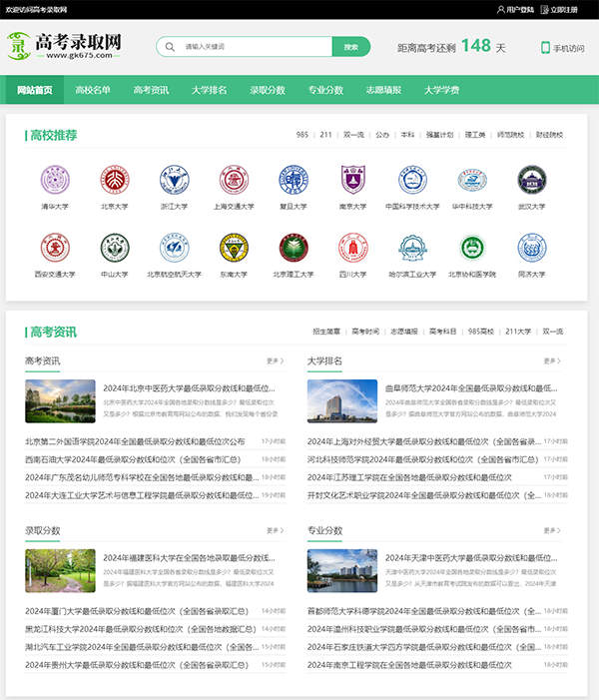The height and width of the screenshot is (700, 599).
Task: Open 黑龙江科技大学2024 article
Action: (x=141, y=629)
